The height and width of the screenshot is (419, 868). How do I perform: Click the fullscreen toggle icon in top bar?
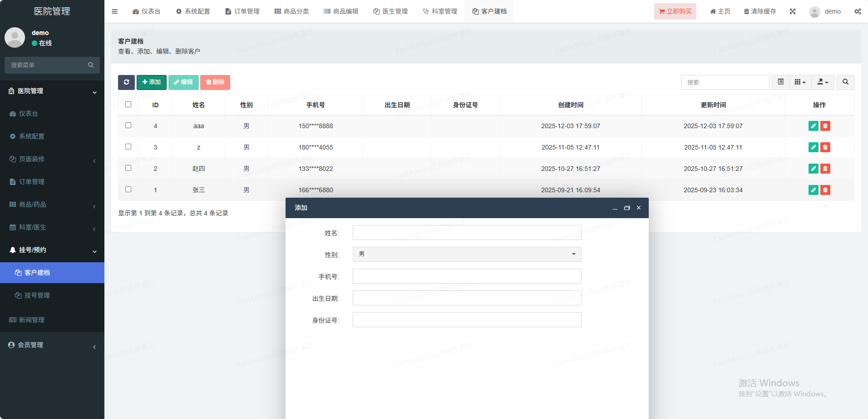(793, 11)
